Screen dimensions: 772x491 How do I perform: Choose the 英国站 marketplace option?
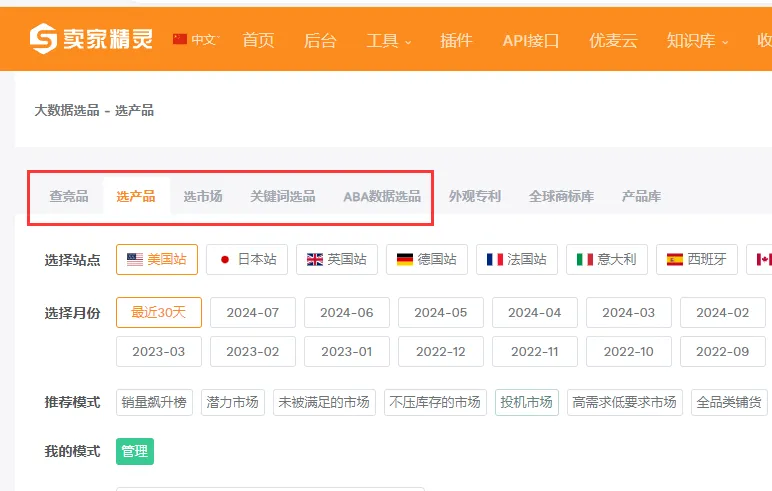coord(336,259)
